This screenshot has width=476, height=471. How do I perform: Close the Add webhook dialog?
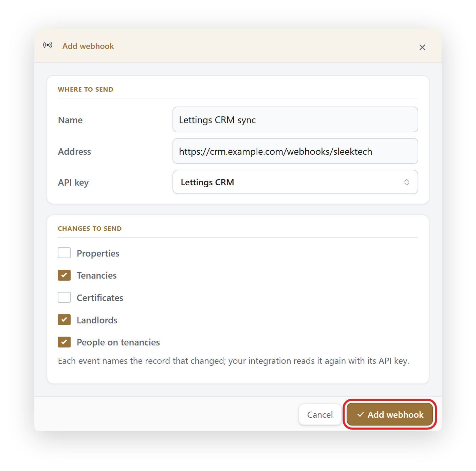click(422, 47)
